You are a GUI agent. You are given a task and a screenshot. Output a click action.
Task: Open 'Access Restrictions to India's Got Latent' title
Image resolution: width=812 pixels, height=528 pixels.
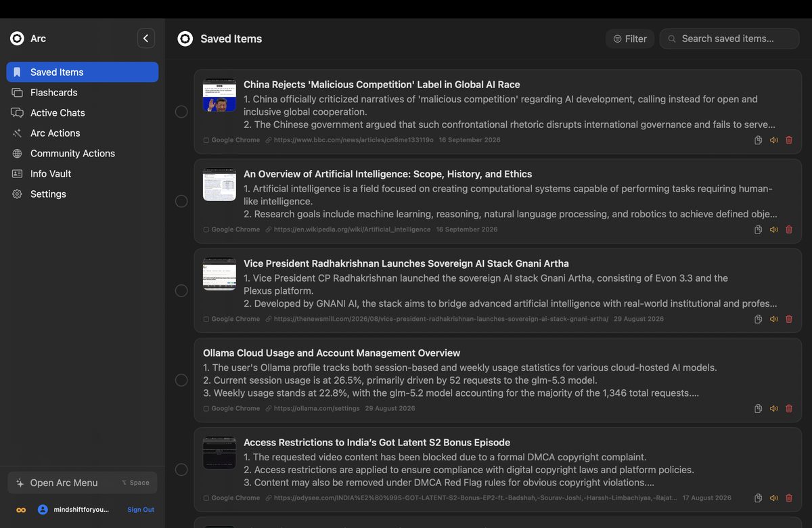[377, 442]
